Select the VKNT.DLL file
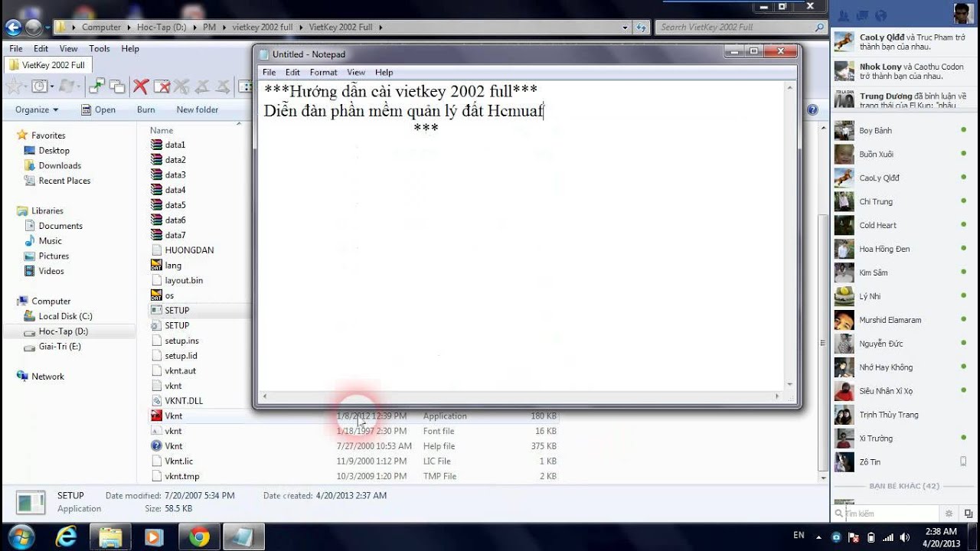 tap(178, 401)
